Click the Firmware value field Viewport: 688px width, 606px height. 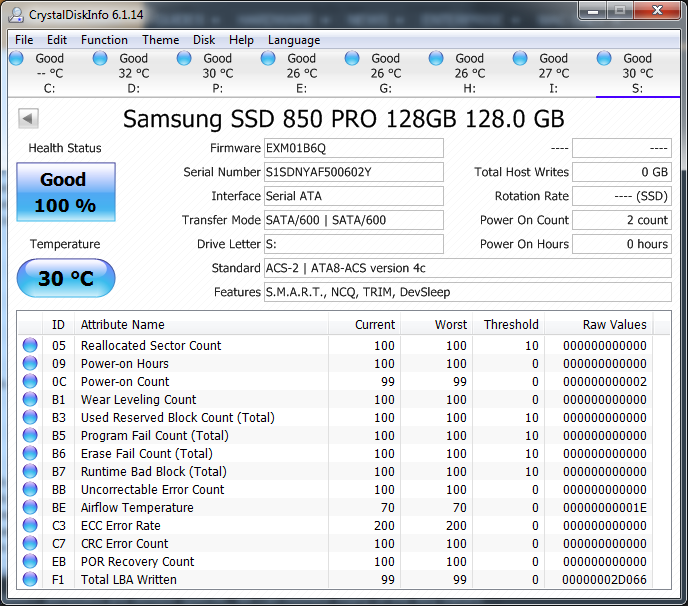coord(353,148)
